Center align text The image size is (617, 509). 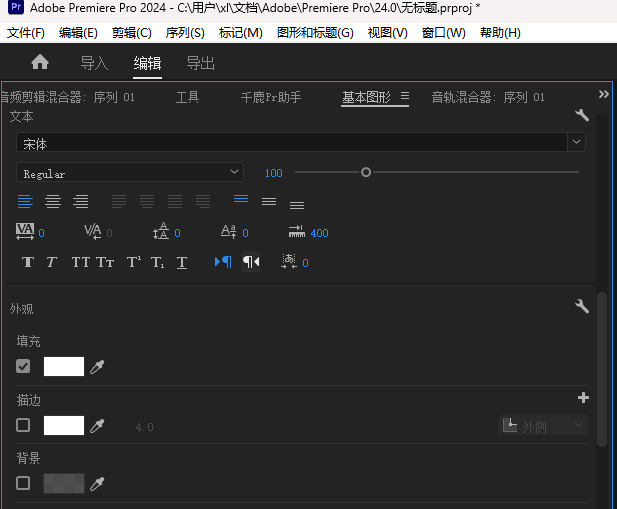pos(53,201)
